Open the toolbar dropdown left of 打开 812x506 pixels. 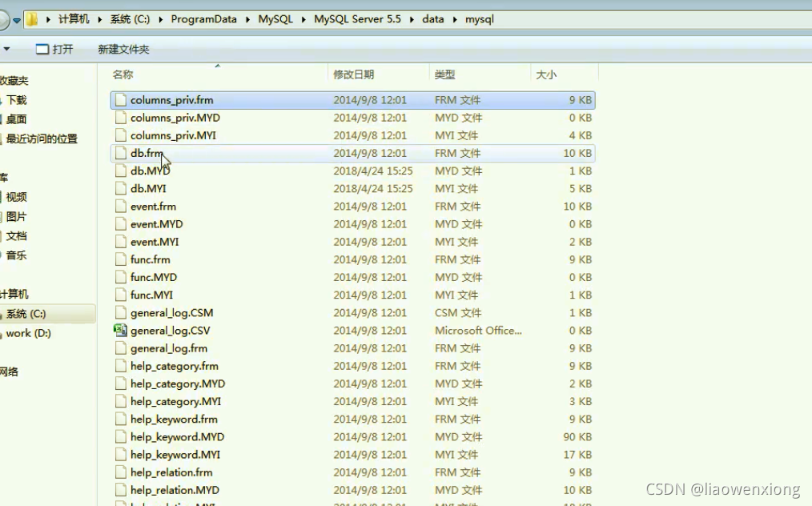[6, 49]
